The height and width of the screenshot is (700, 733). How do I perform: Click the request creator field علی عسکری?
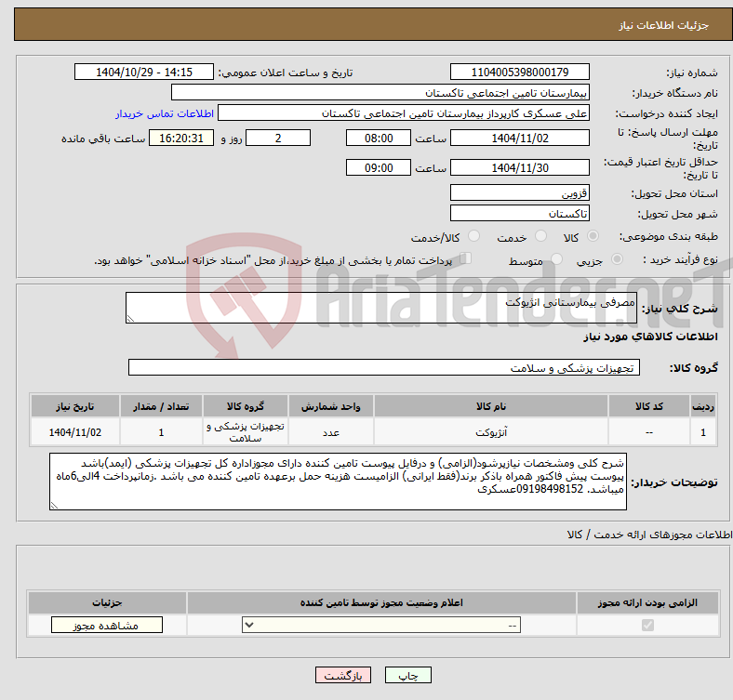[404, 113]
